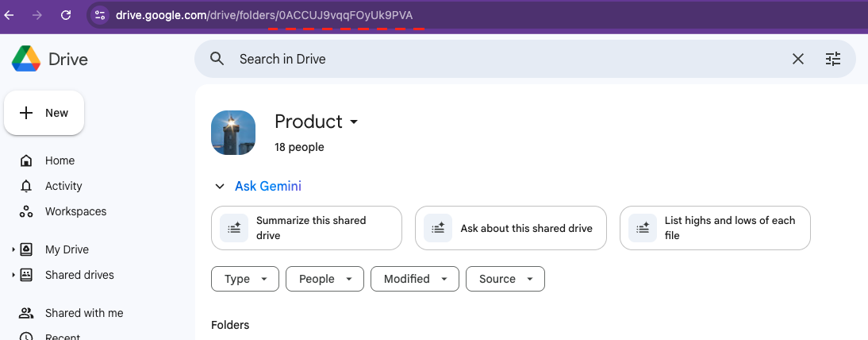Open advanced search options slider icon
868x340 pixels.
tap(832, 59)
